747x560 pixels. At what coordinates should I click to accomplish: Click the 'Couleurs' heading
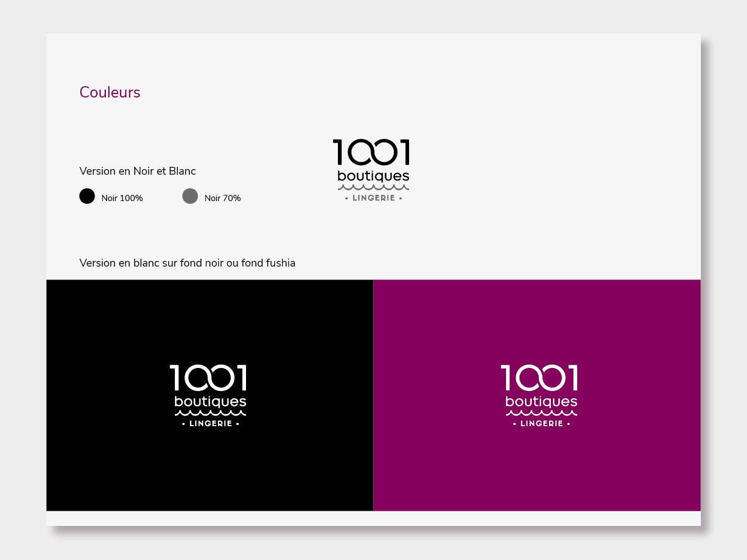[x=110, y=92]
